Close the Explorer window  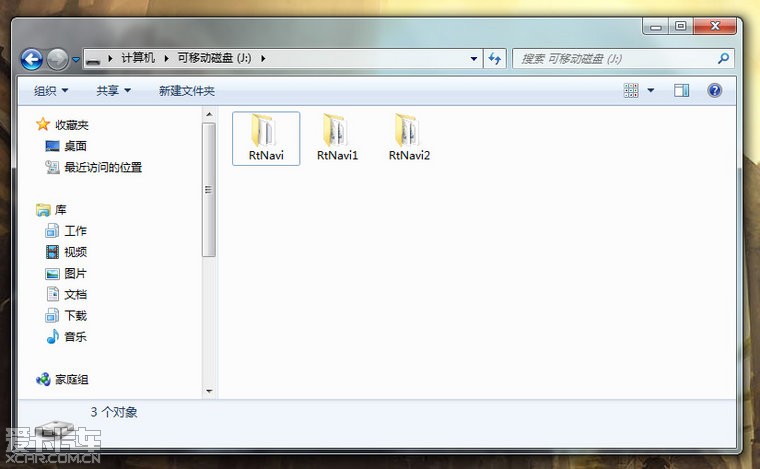(715, 26)
